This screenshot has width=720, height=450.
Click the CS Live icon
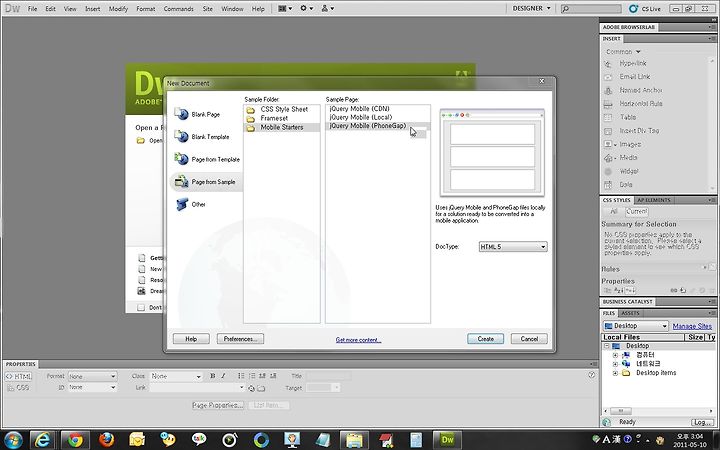coord(634,8)
